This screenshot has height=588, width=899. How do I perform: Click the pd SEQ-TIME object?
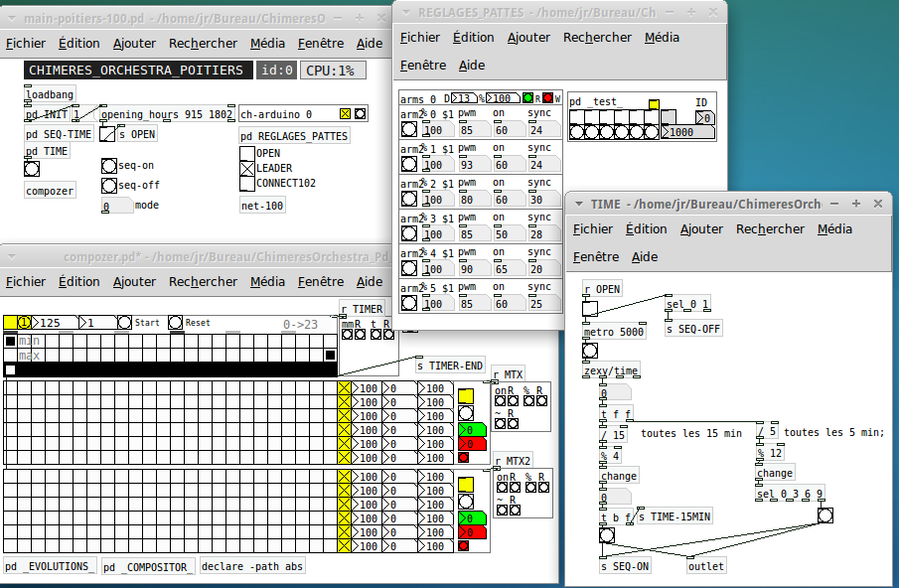[x=59, y=134]
